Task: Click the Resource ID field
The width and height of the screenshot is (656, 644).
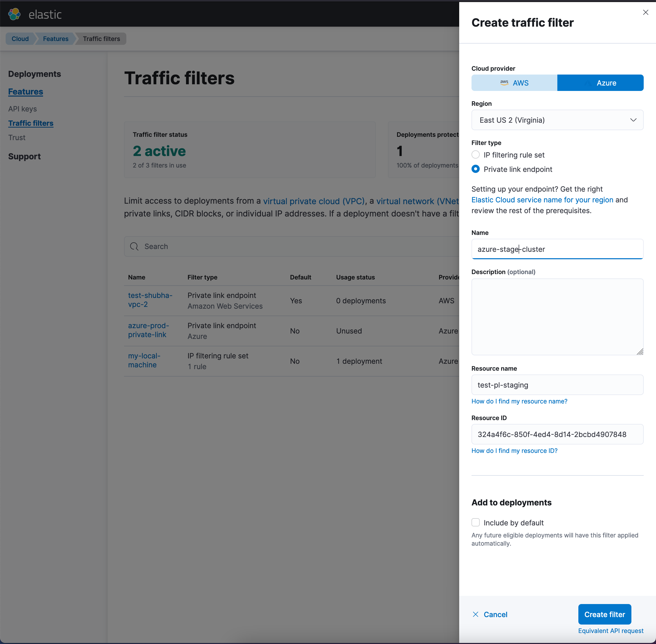Action: coord(557,434)
